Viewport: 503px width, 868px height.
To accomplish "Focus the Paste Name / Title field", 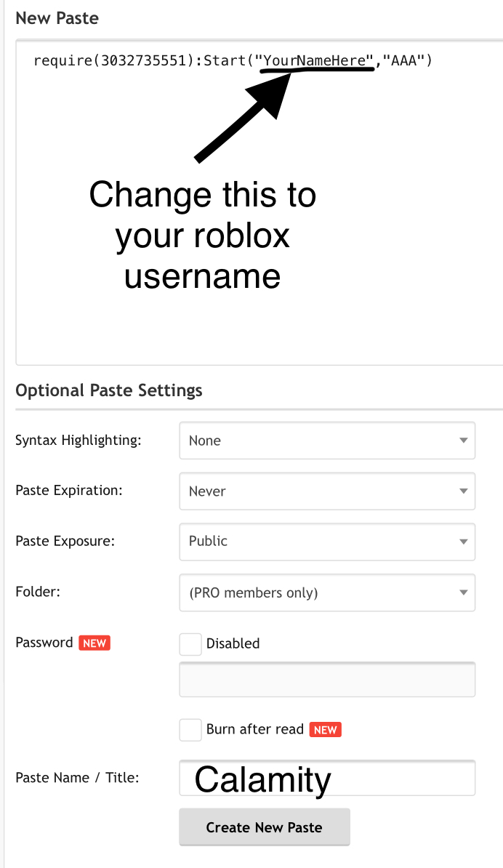I will pyautogui.click(x=327, y=779).
